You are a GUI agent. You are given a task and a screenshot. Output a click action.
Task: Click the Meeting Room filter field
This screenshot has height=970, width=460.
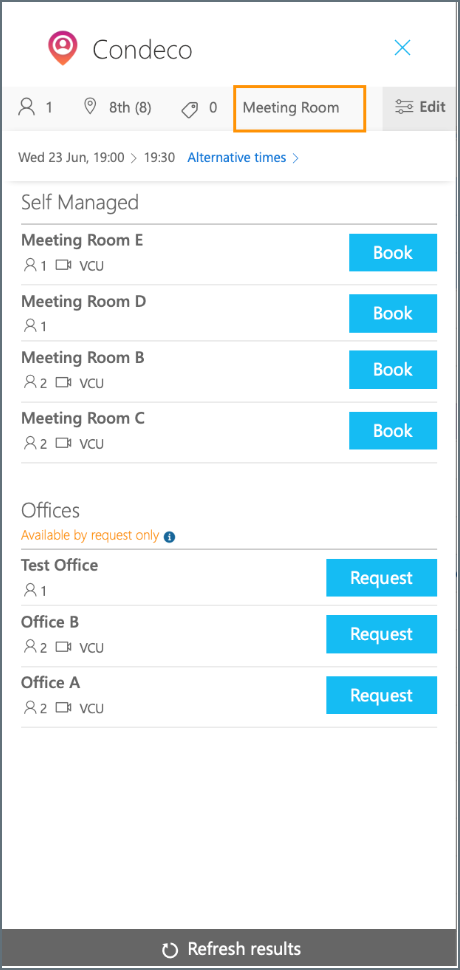300,108
